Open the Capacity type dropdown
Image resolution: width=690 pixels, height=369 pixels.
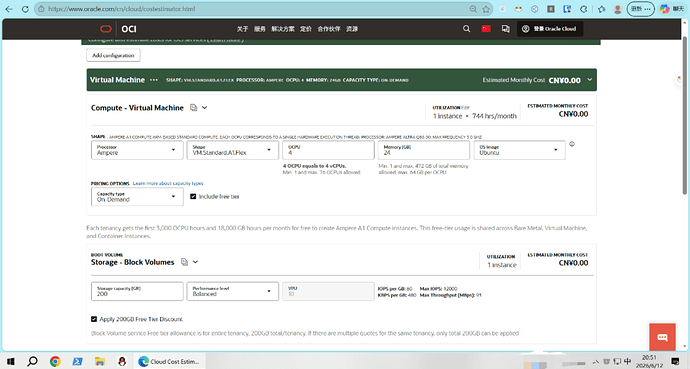click(137, 197)
